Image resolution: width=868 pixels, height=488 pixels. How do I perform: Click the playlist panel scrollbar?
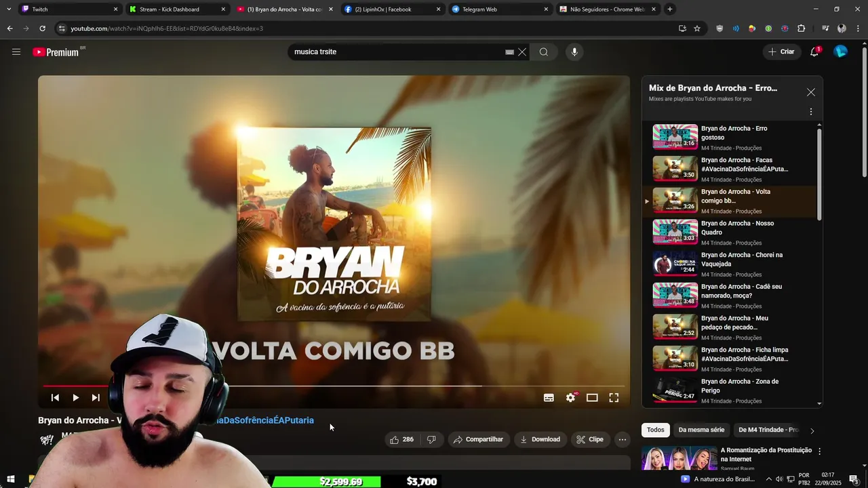(x=819, y=174)
